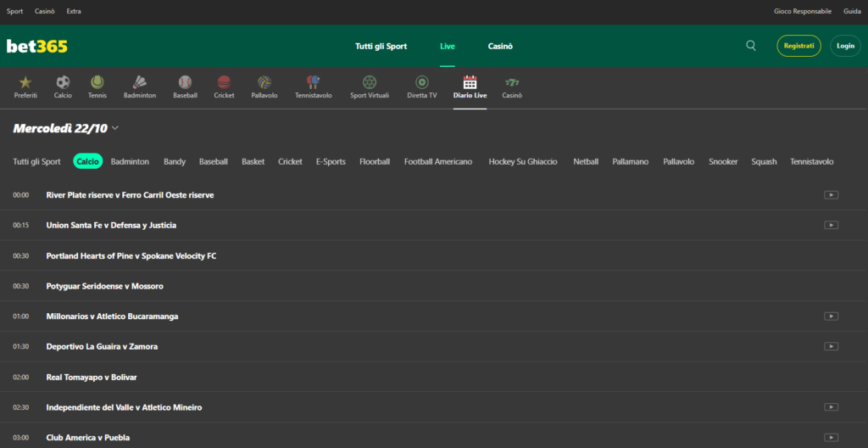This screenshot has height=448, width=868.
Task: Click the Tennistavolo paddle icon
Action: (314, 82)
